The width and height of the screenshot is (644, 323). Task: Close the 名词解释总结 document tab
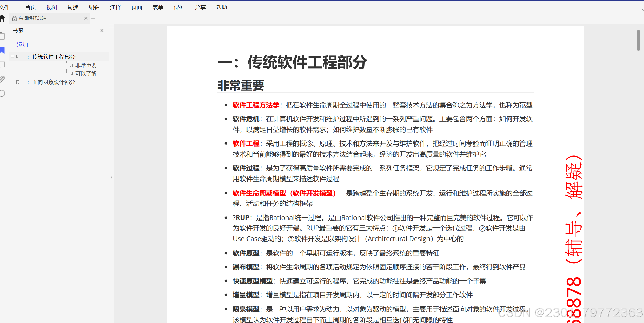(86, 18)
